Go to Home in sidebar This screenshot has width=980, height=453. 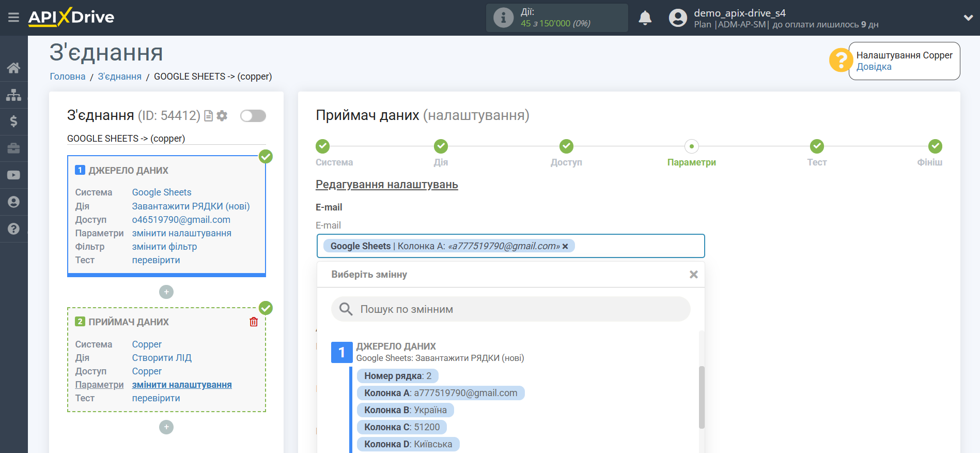click(x=14, y=68)
